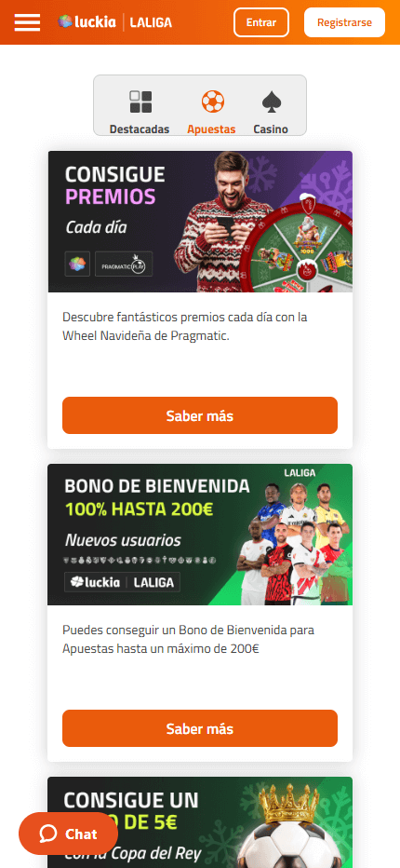The image size is (400, 868).
Task: Open the Copa del Rey banner image
Action: click(200, 822)
